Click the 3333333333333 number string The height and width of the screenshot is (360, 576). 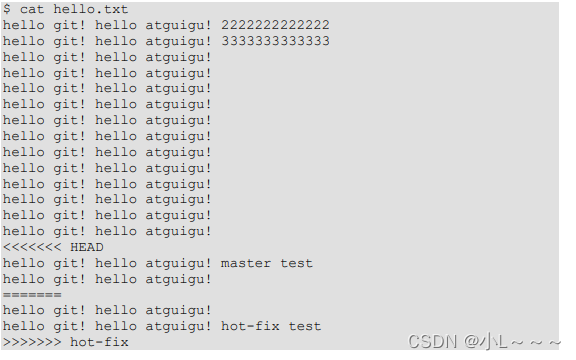pyautogui.click(x=275, y=41)
